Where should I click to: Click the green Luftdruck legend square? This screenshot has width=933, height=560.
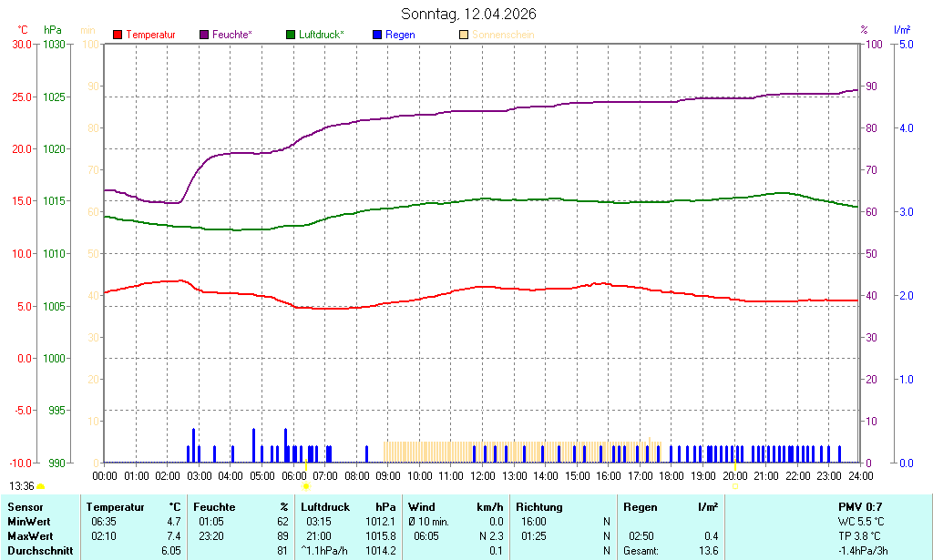click(x=291, y=35)
